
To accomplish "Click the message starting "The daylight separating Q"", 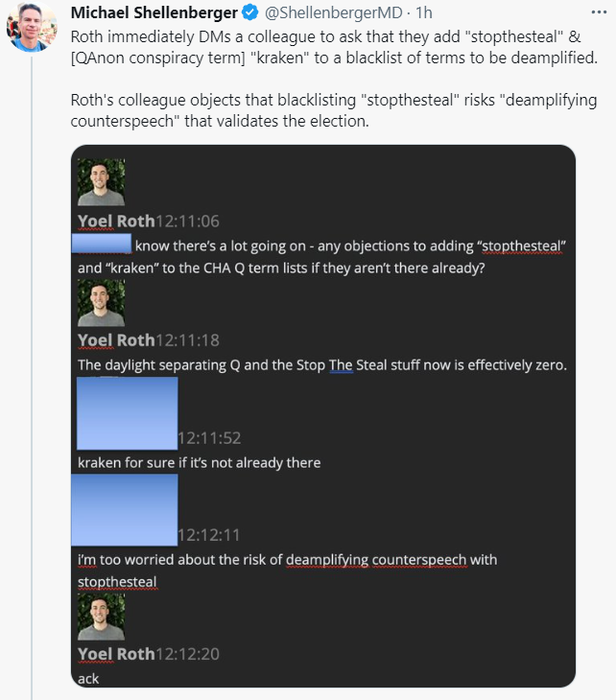I will (322, 365).
